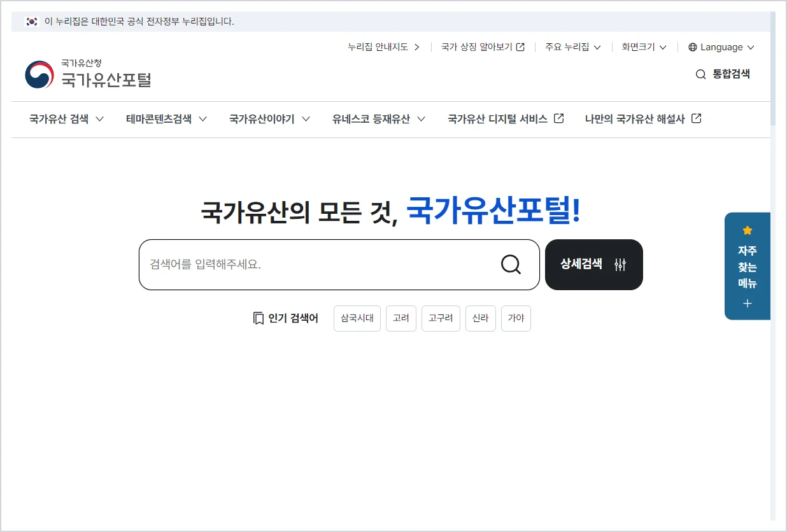Click the 인기 검색어 label

(x=294, y=318)
